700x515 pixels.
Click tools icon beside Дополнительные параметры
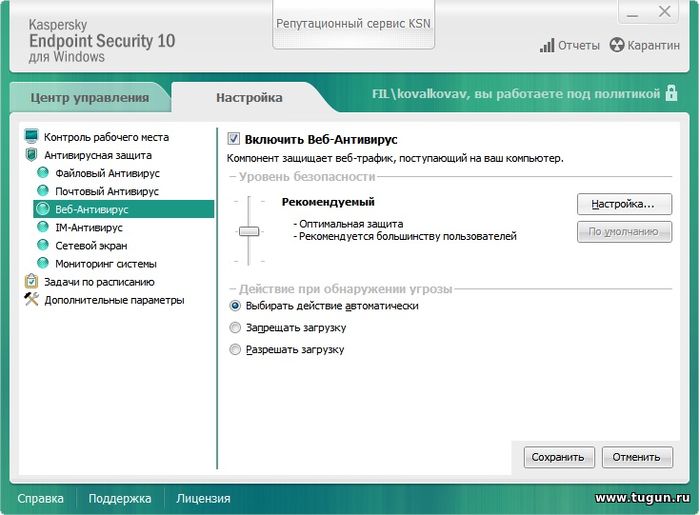pos(31,299)
